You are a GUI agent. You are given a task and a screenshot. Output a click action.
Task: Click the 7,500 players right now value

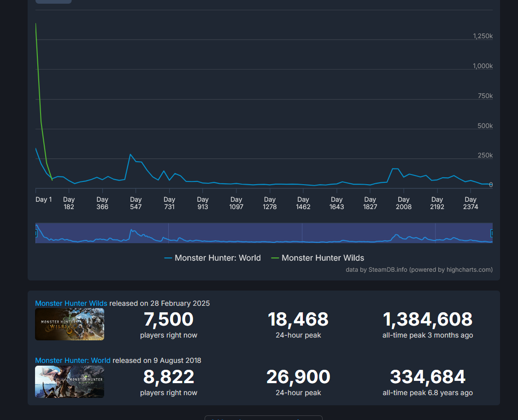(x=169, y=319)
